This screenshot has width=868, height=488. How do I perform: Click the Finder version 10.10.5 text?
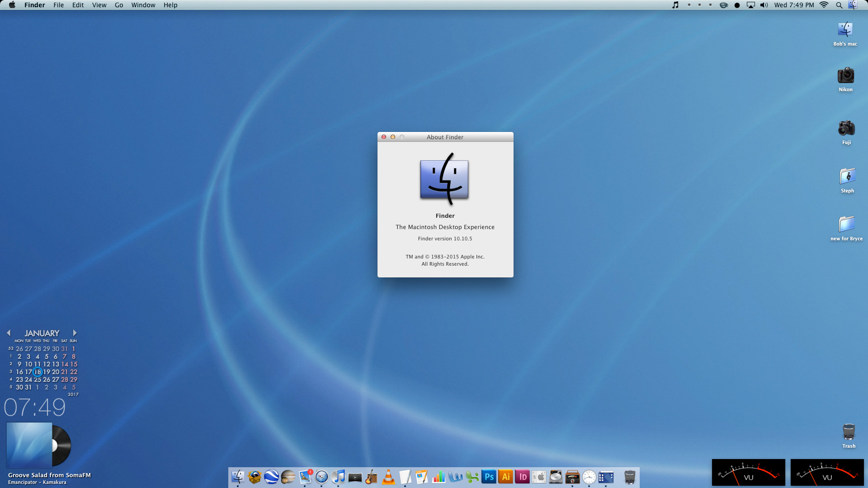[x=445, y=239]
